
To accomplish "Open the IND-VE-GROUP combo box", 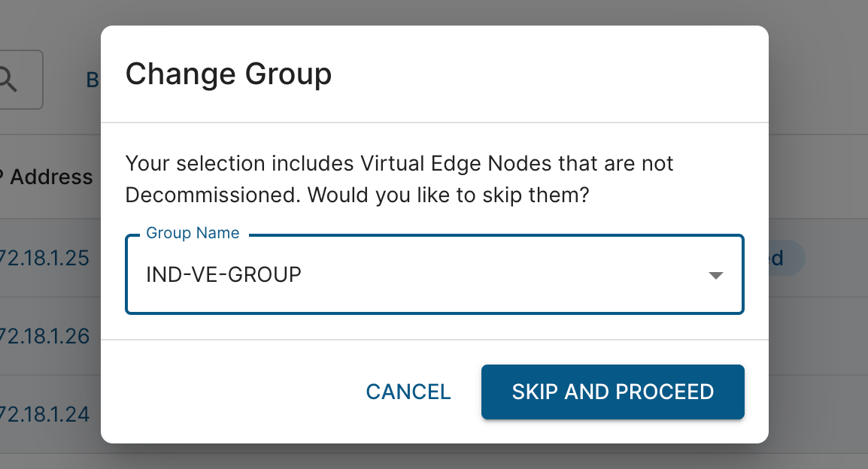I will coord(435,275).
